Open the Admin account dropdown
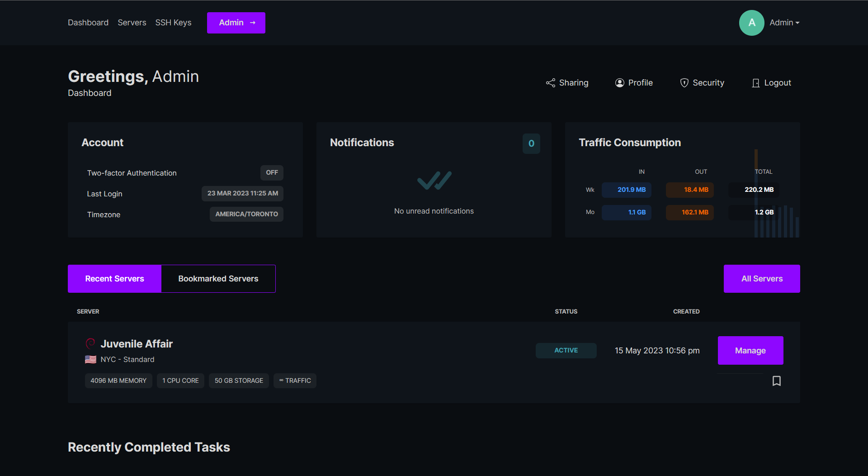This screenshot has width=868, height=476. 784,22
